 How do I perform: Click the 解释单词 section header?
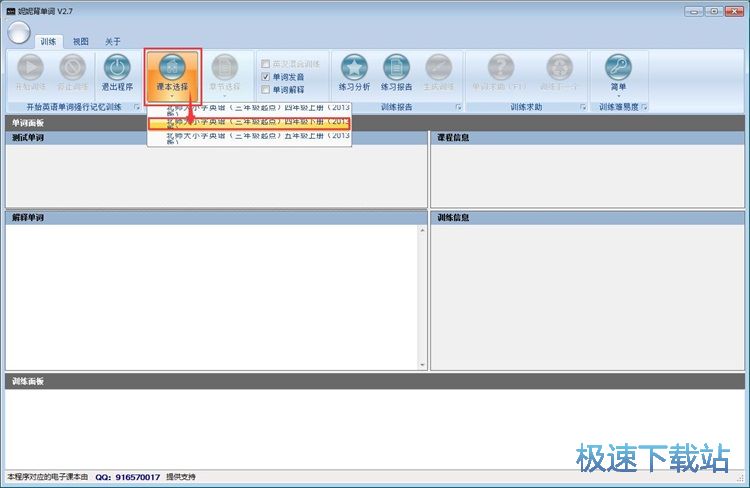tap(216, 218)
